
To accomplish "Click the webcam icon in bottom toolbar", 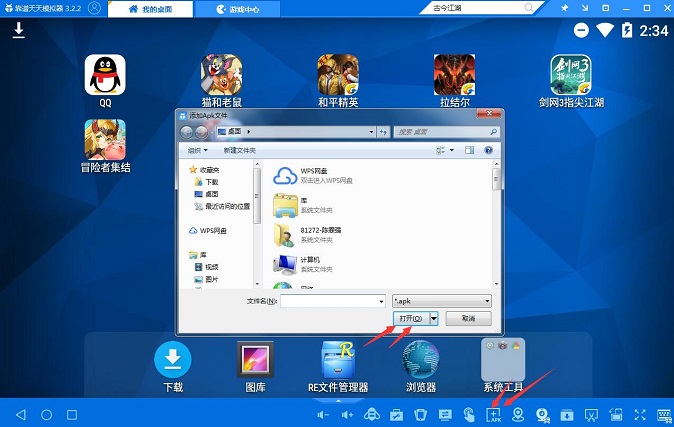I will tap(542, 415).
